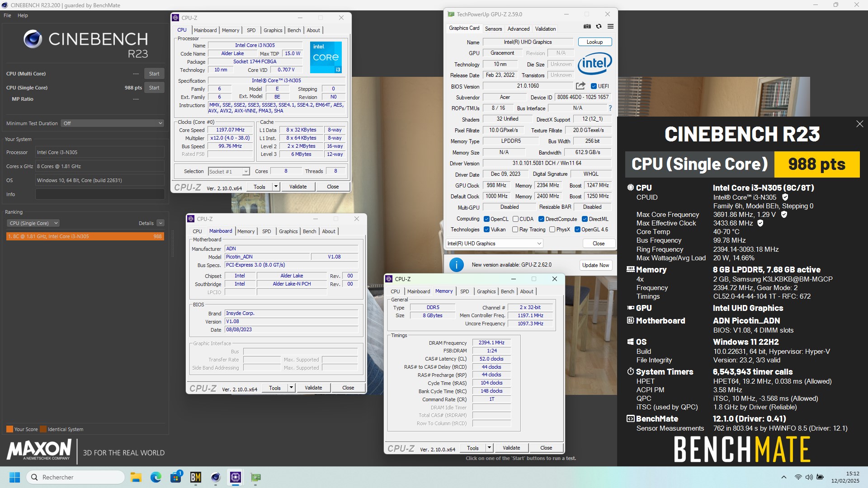
Task: Toggle the Ray Tracing checkbox
Action: pos(515,230)
